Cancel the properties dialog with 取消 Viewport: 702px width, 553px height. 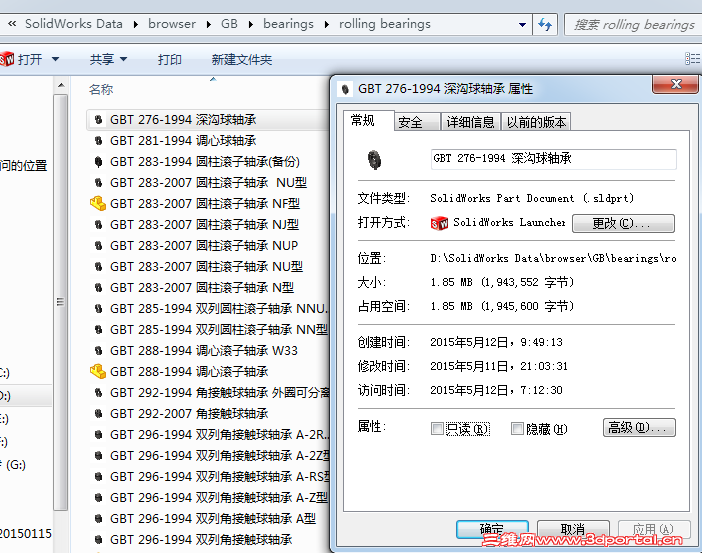coord(573,530)
